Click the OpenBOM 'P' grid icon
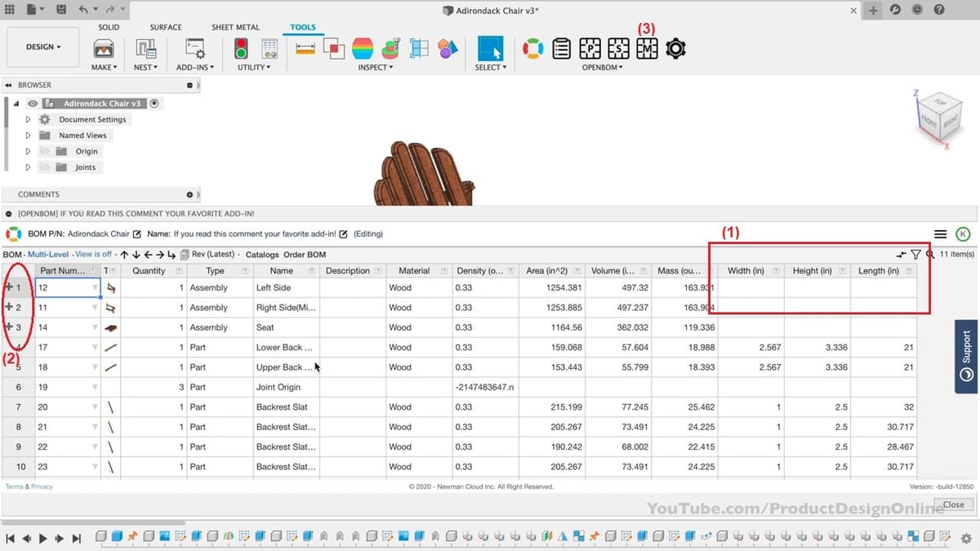 coord(590,48)
